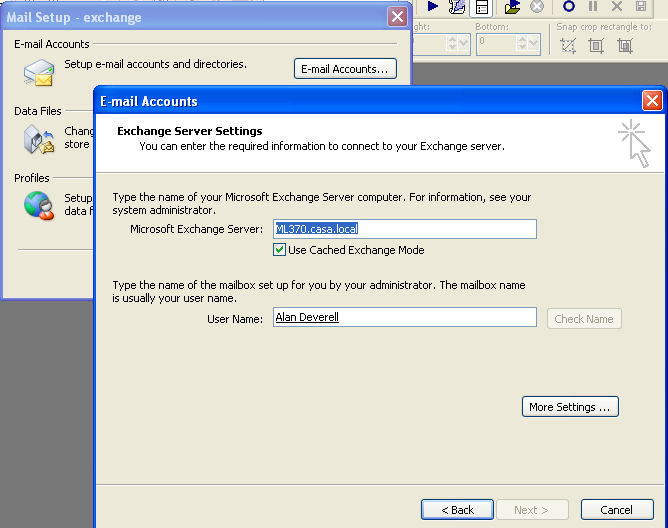
Task: Click the Microsoft Exchange Server field
Action: [405, 229]
